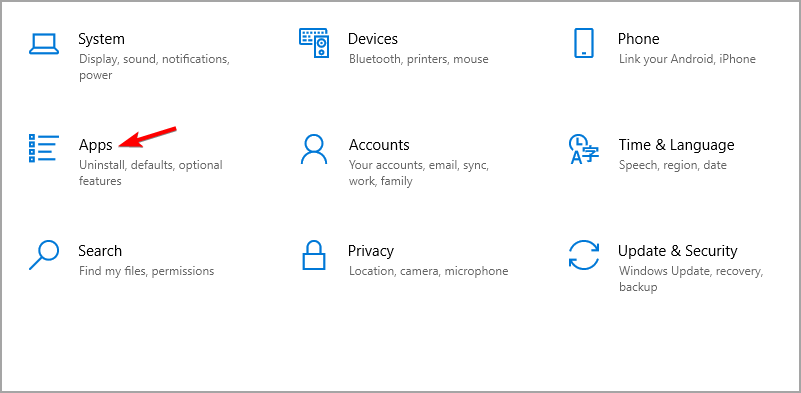Click the Phone icon

tap(584, 43)
